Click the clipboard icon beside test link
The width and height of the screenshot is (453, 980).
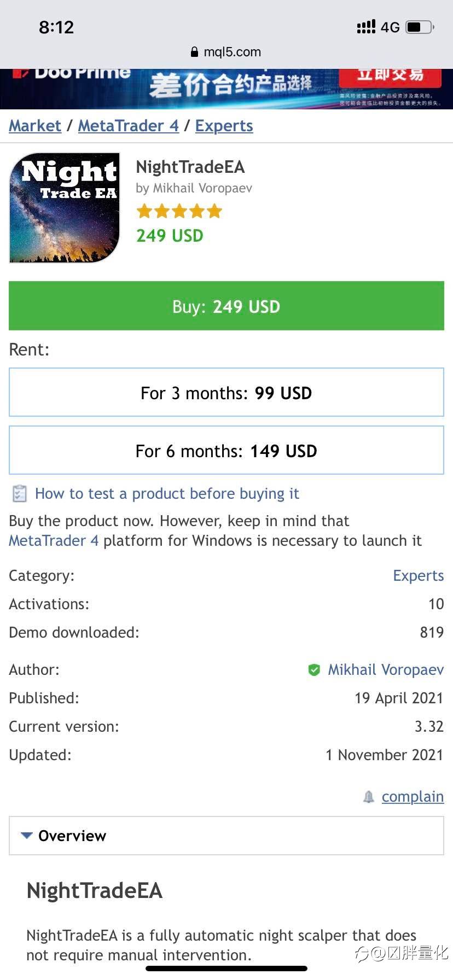(19, 494)
